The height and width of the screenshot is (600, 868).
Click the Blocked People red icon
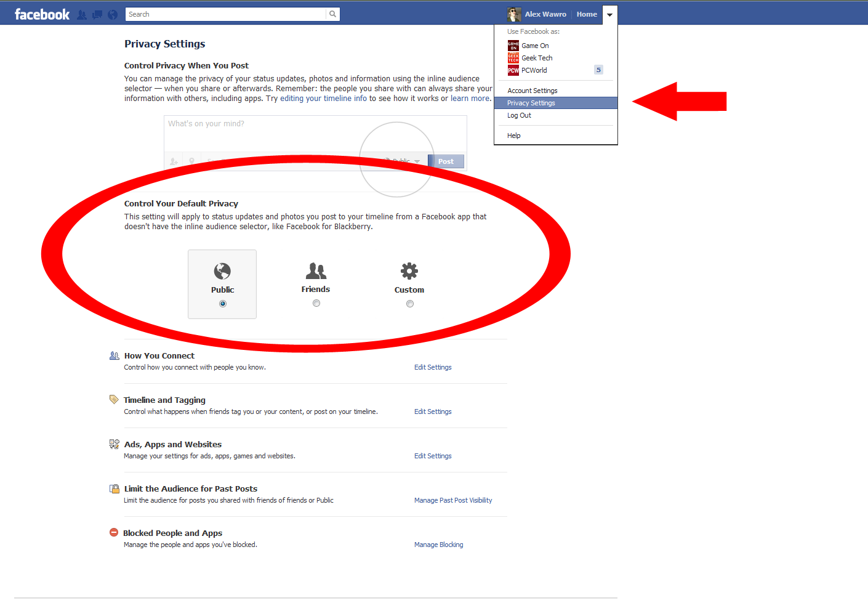pyautogui.click(x=114, y=532)
